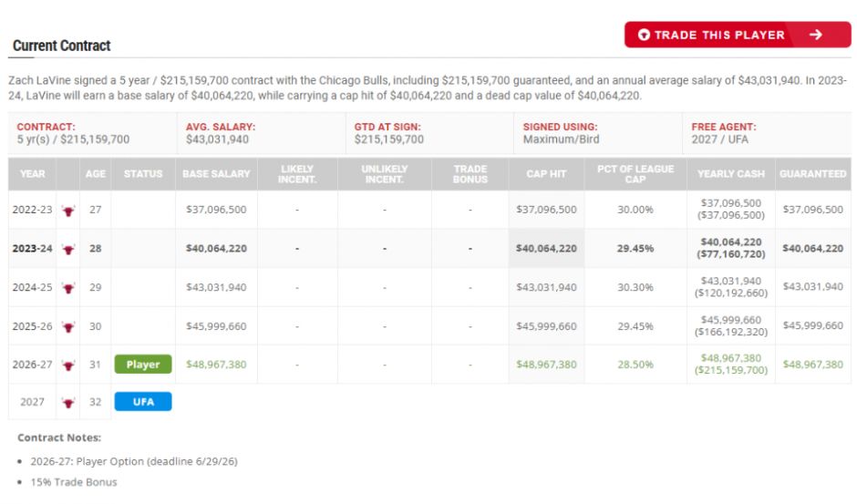Click the 2025-26 year cell
857x504 pixels.
pyautogui.click(x=32, y=325)
